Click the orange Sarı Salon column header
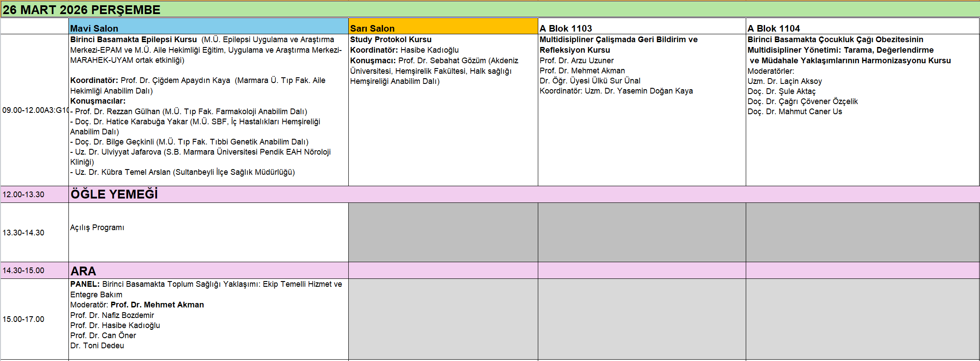980x361 pixels. click(x=443, y=27)
